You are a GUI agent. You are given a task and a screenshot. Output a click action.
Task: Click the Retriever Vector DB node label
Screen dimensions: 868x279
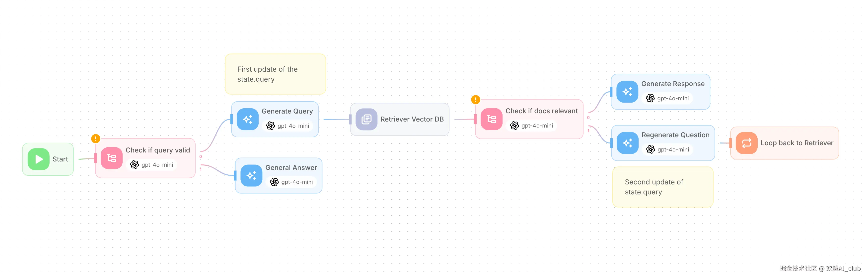pyautogui.click(x=412, y=119)
